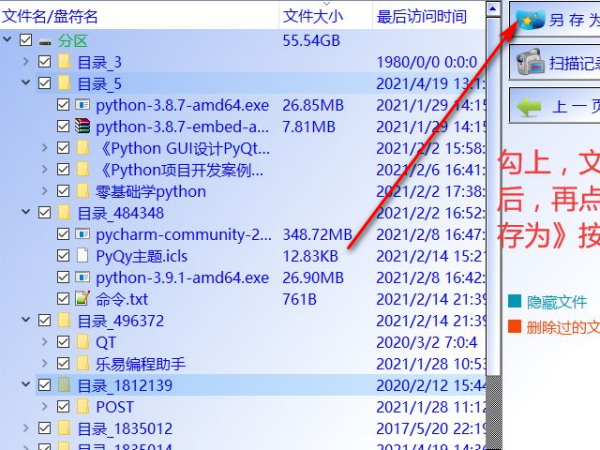Click the folder icon of QT
This screenshot has height=450, width=600.
pyautogui.click(x=83, y=341)
